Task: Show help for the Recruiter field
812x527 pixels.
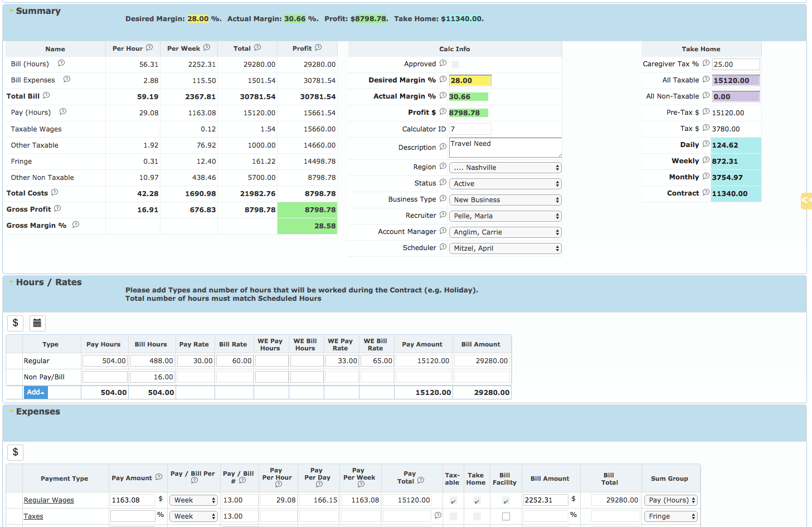Action: coord(443,215)
